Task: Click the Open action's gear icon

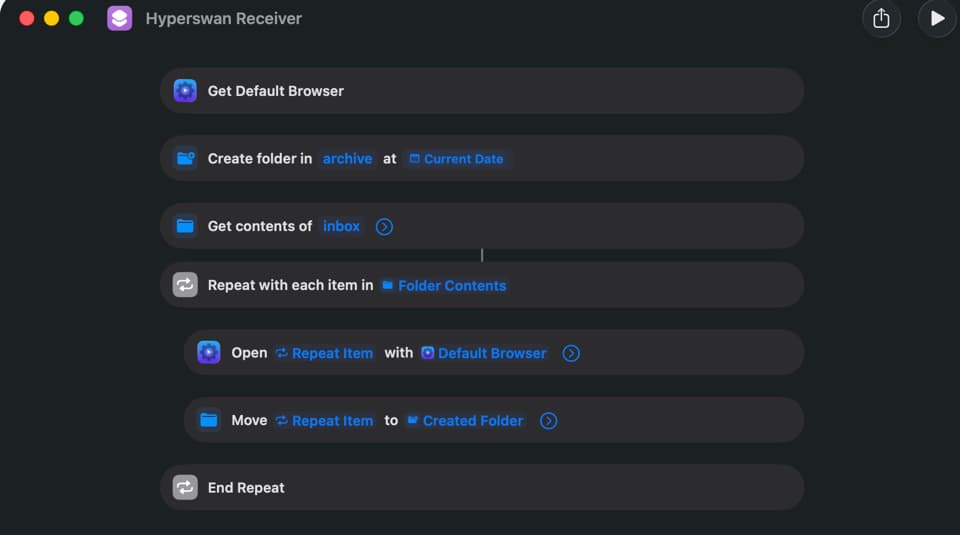Action: point(209,353)
